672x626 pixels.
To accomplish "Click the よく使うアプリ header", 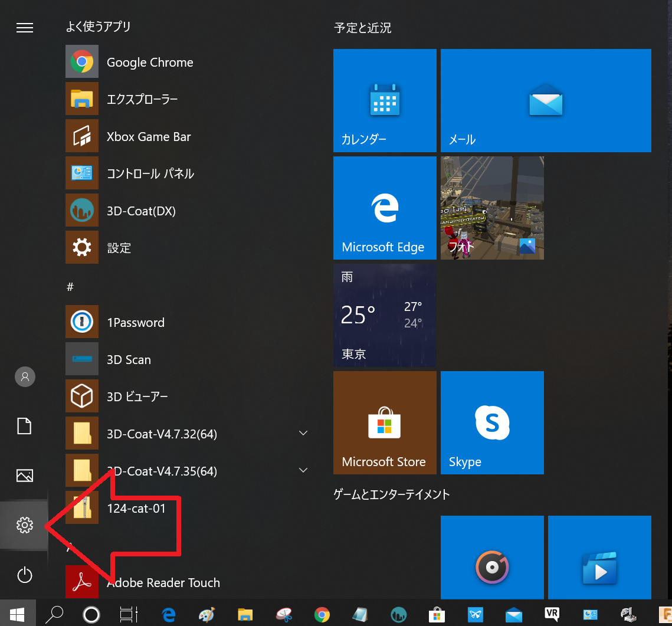I will 98,27.
